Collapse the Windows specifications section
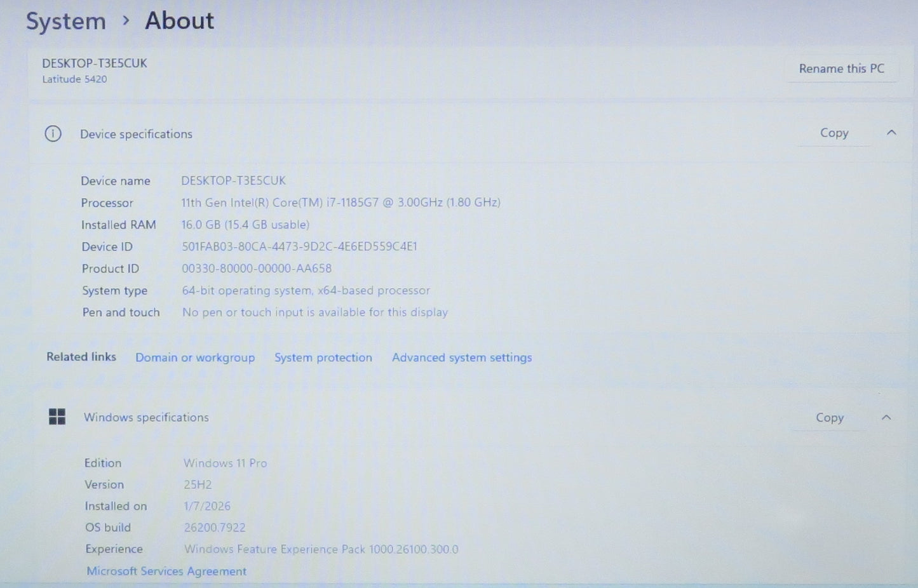Screen dimensions: 918x588 [x=887, y=417]
